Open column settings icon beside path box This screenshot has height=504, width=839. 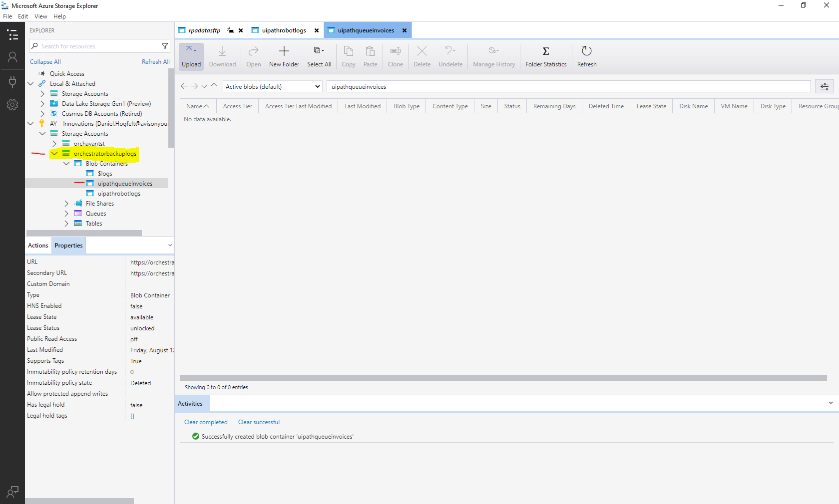(x=825, y=86)
